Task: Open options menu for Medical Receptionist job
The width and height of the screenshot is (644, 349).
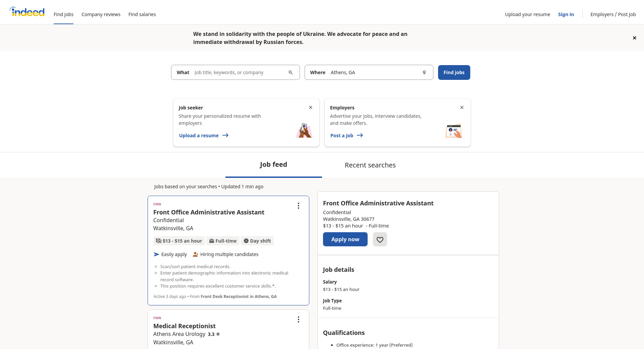Action: 298,319
